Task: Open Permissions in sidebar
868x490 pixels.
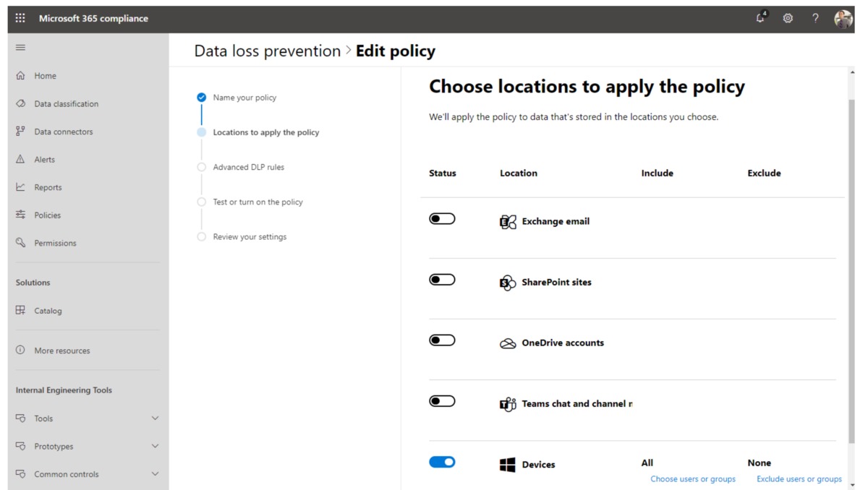Action: 55,243
